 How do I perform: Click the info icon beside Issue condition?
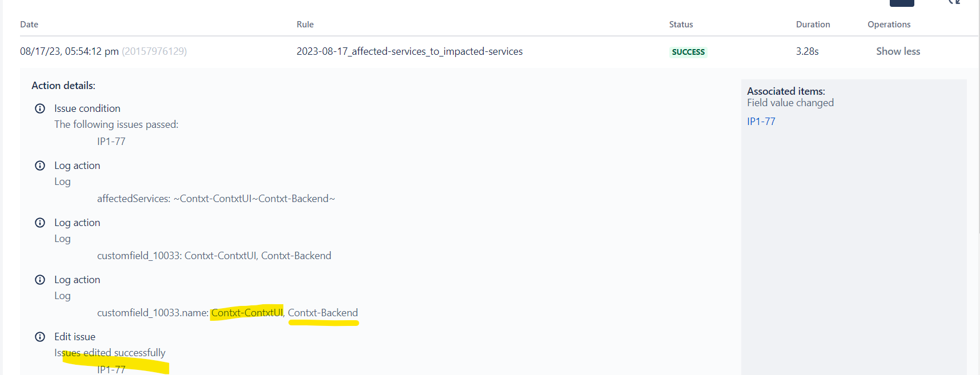click(40, 108)
